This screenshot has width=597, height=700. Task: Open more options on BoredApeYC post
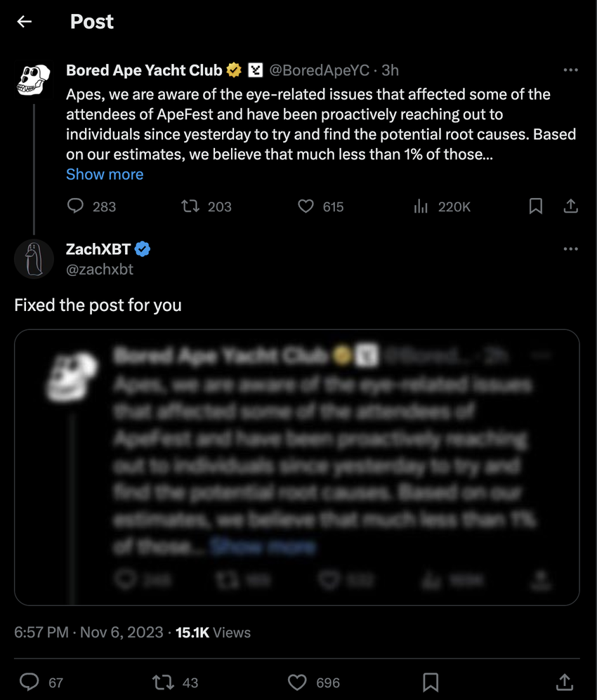click(571, 70)
